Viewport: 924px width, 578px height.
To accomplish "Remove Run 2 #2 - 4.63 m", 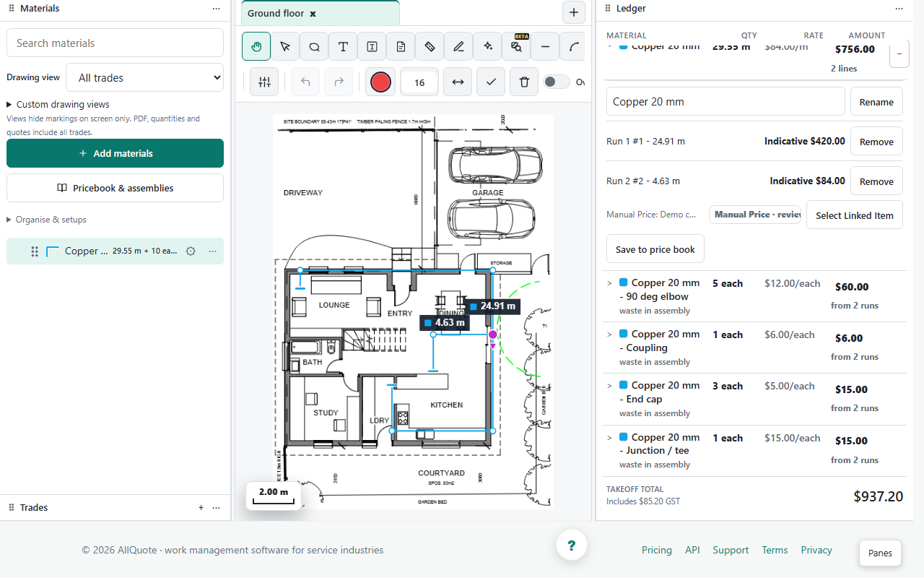I will click(876, 181).
